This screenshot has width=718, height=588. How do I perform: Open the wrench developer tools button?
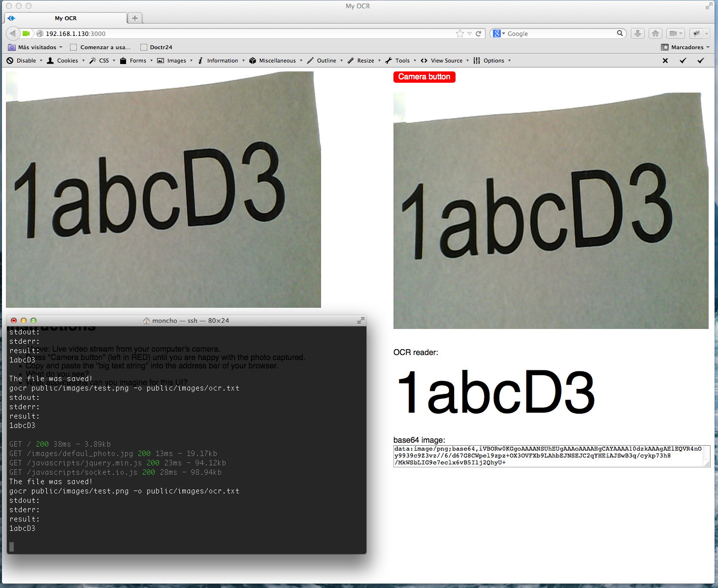(x=696, y=33)
